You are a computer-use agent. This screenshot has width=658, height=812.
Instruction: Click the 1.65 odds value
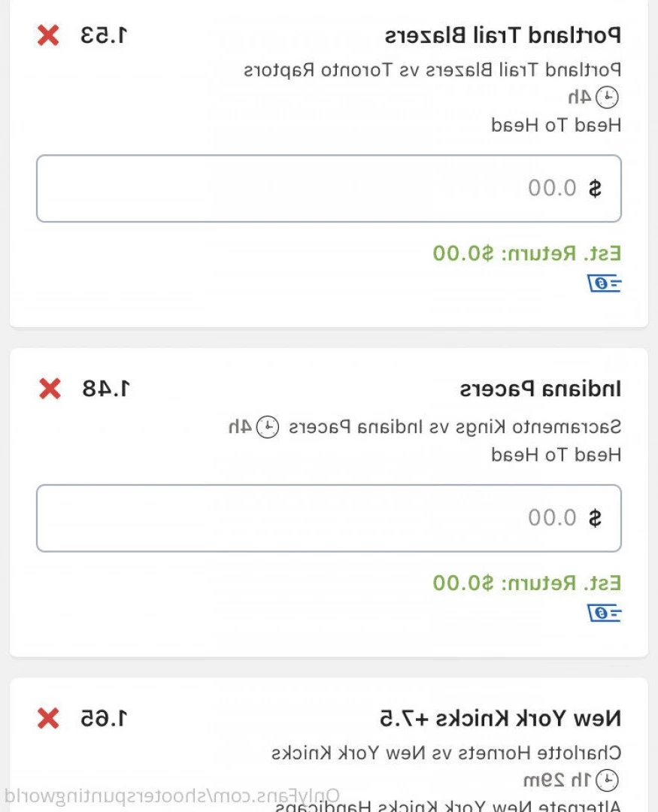coord(104,719)
